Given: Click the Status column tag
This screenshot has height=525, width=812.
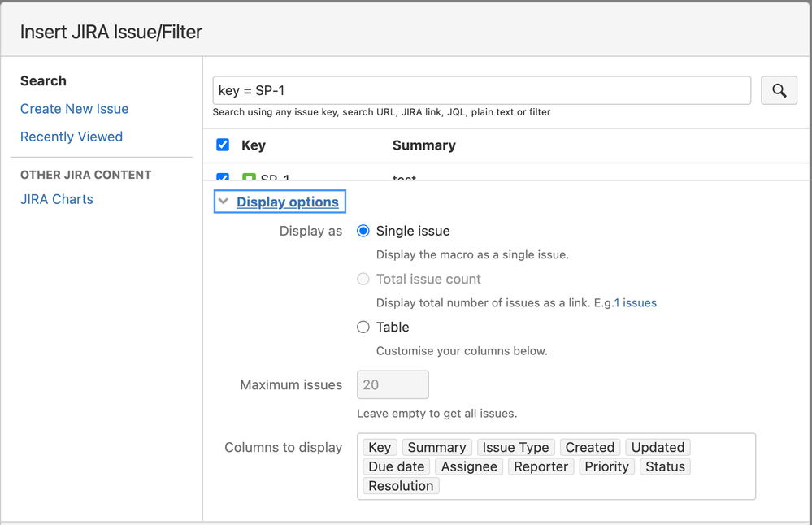Looking at the screenshot, I should 665,466.
